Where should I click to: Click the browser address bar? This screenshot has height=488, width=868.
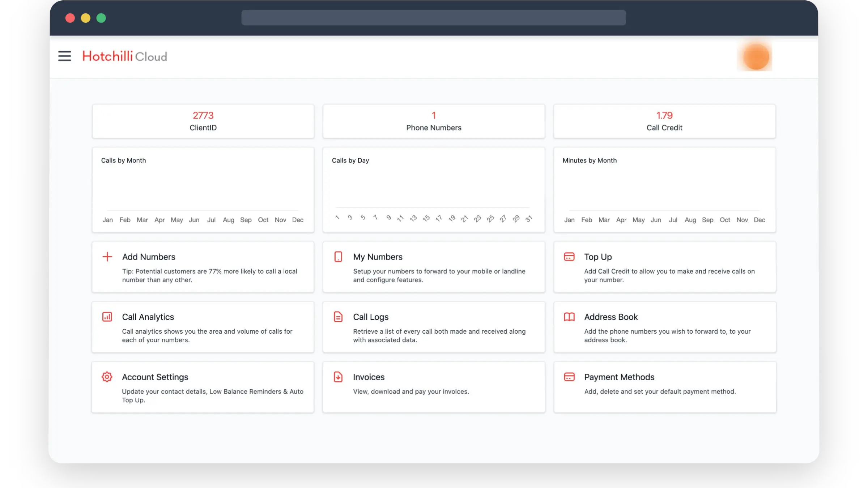coord(433,17)
